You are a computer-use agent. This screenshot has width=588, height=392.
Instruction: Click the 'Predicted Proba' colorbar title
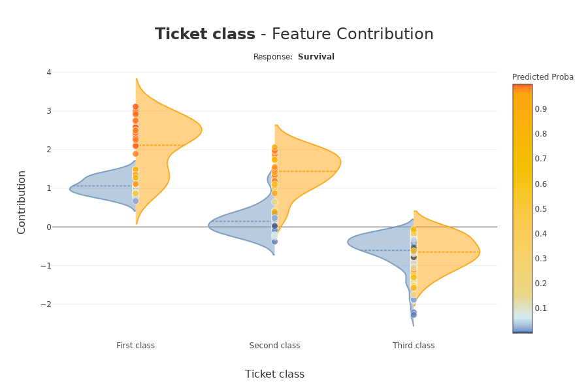point(542,77)
